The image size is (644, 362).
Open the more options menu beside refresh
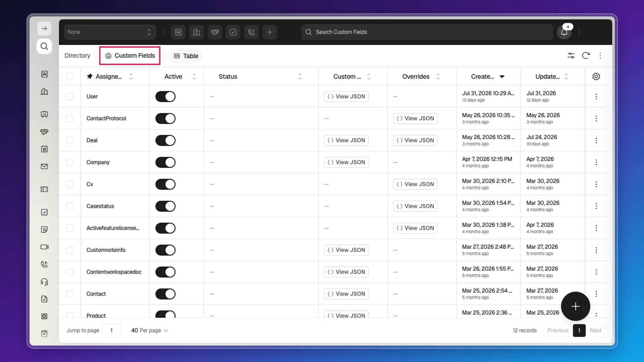[600, 56]
